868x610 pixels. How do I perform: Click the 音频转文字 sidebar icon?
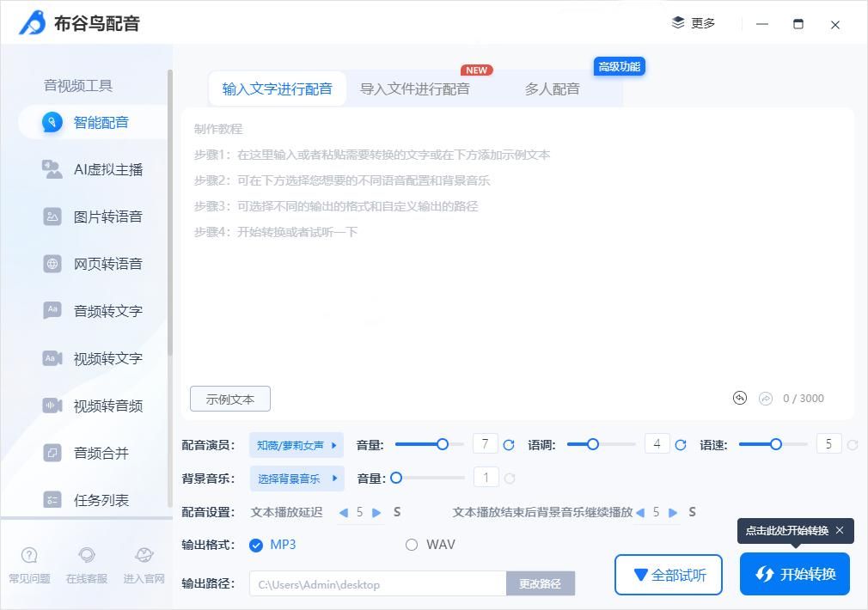coord(52,310)
